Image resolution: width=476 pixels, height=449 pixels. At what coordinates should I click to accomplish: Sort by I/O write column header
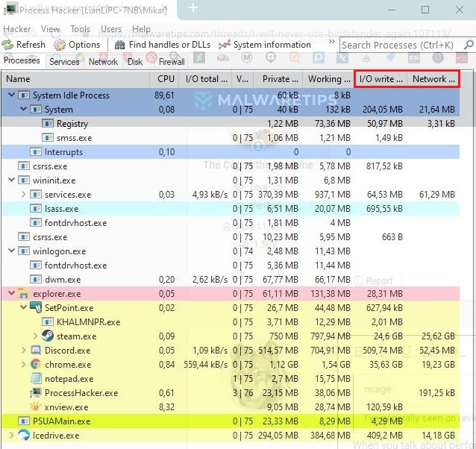pos(381,79)
